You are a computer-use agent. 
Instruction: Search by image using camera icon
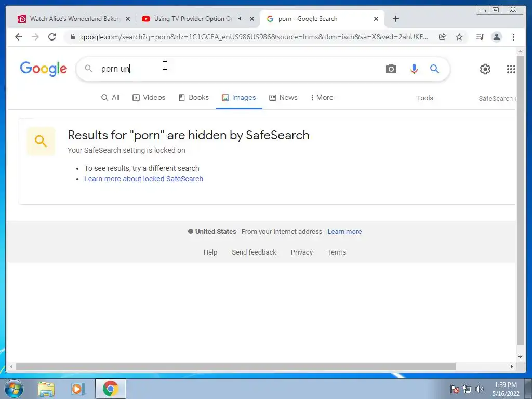pyautogui.click(x=391, y=69)
